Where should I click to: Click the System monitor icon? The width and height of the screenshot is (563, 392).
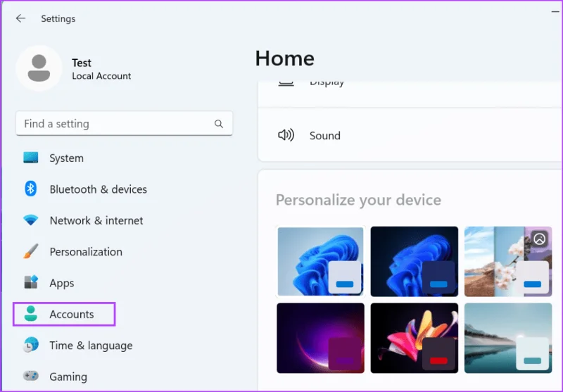[x=31, y=158]
